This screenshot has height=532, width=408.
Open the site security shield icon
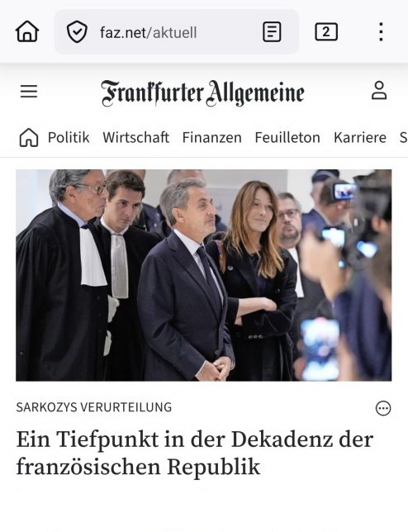pos(77,31)
